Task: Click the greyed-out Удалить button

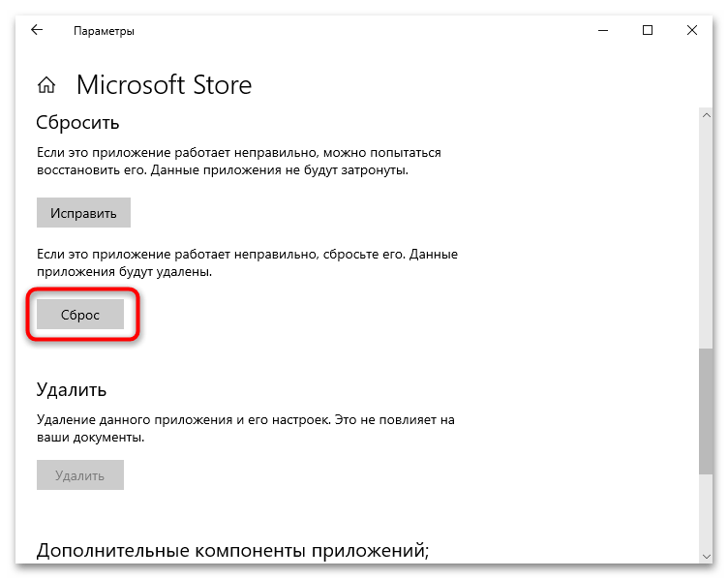Action: [80, 475]
